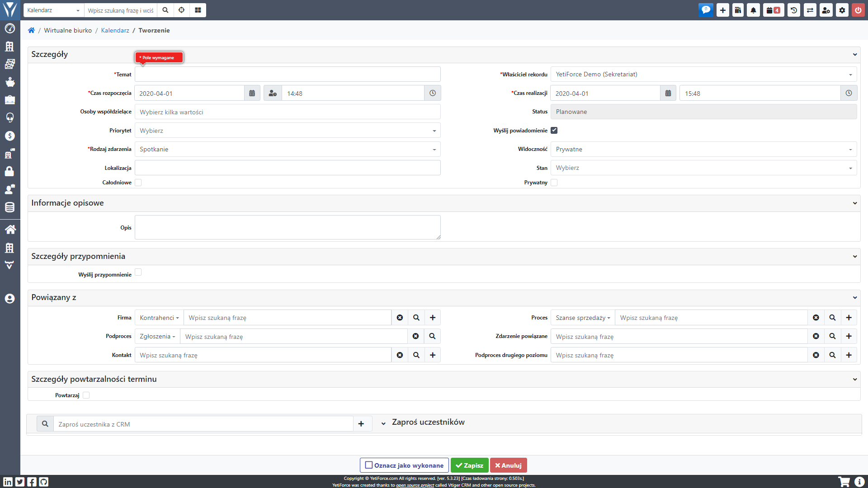Check the Powtarzaj checkbox
The image size is (868, 488).
point(86,395)
